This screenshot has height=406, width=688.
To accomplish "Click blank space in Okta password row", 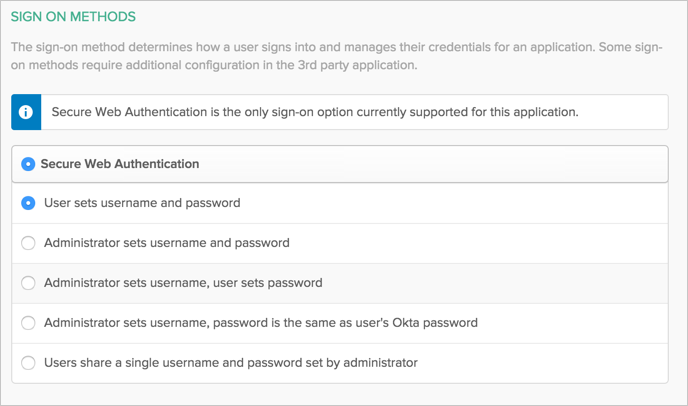I will [x=580, y=323].
